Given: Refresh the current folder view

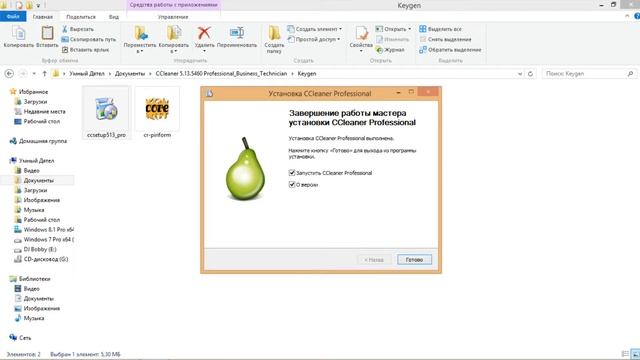Looking at the screenshot, I should point(530,74).
